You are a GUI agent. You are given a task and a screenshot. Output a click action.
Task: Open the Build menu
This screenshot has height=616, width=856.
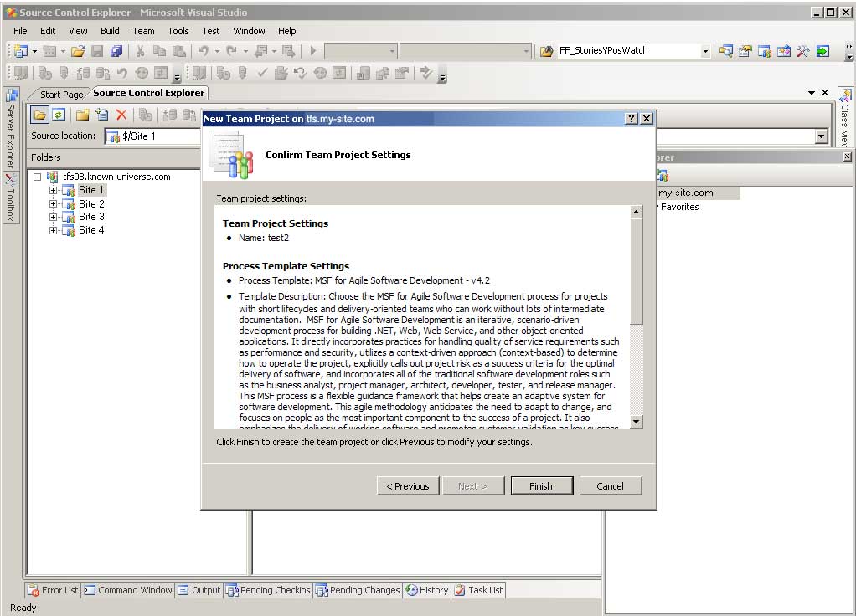[x=110, y=31]
